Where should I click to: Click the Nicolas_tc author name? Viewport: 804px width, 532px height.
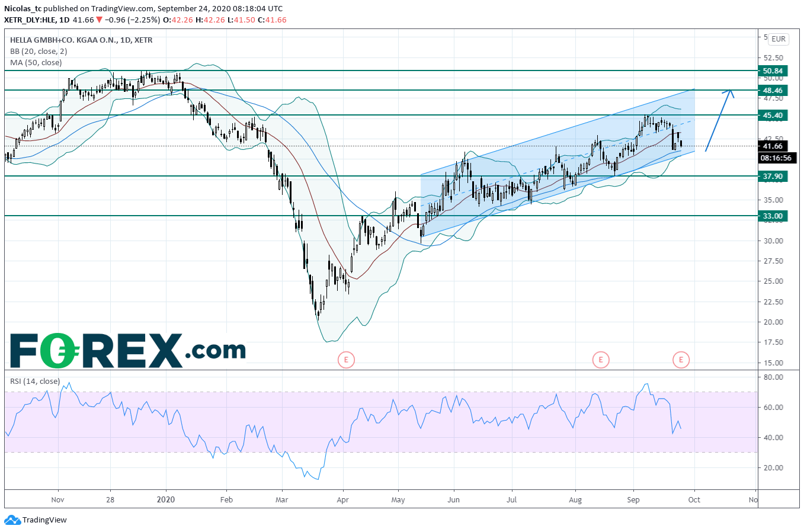click(x=23, y=9)
